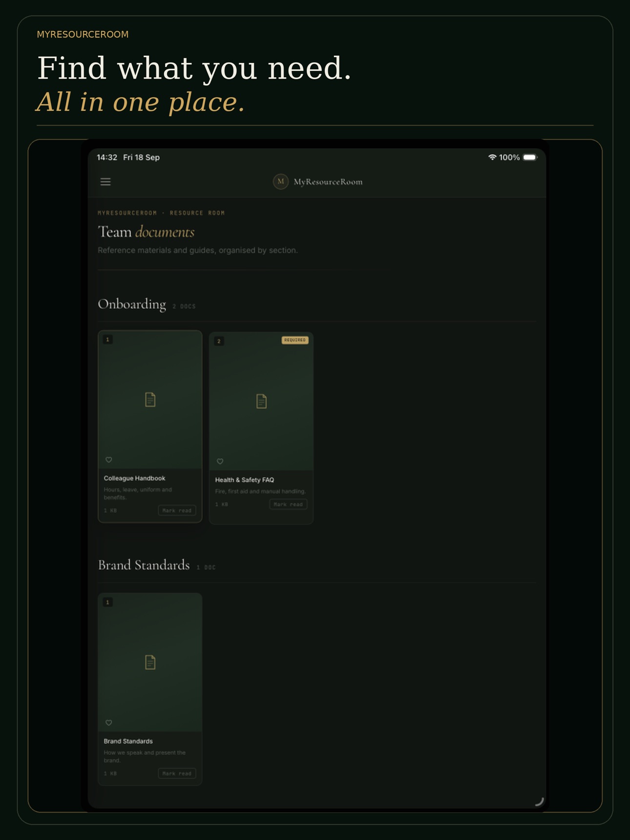Image resolution: width=630 pixels, height=840 pixels.
Task: Click the Team documents page heading
Action: click(146, 231)
